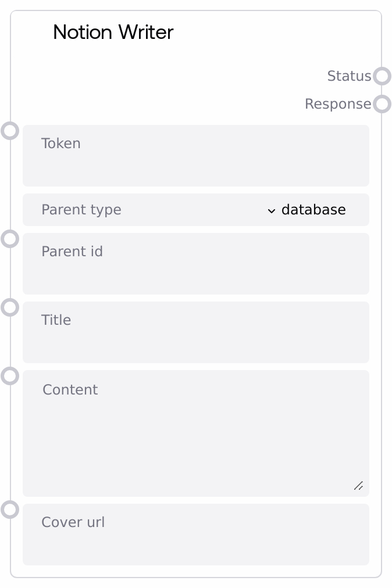Click the Content input connector port
Image resolution: width=392 pixels, height=588 pixels.
[10, 376]
